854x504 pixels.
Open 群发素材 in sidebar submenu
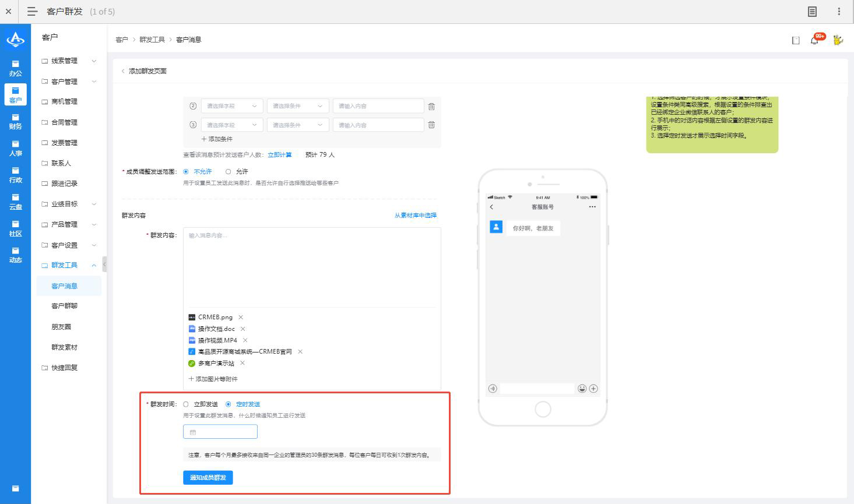[64, 347]
